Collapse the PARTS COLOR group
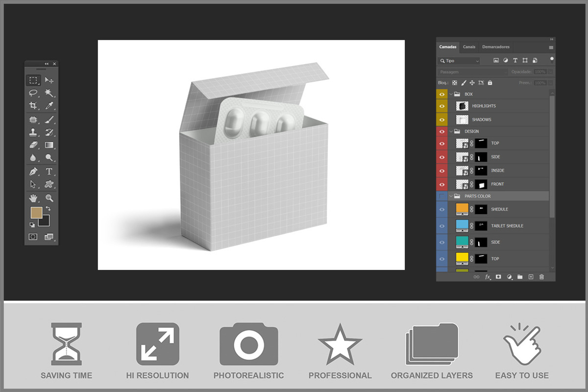The height and width of the screenshot is (392, 588). tap(451, 196)
